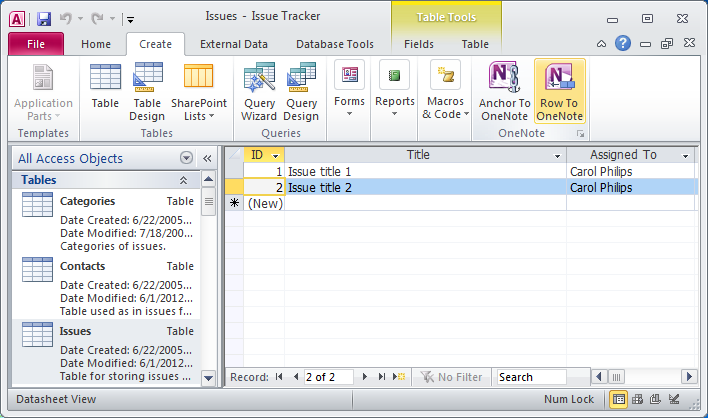Expand the Reports ribbon group
This screenshot has height=418, width=708.
tap(395, 89)
